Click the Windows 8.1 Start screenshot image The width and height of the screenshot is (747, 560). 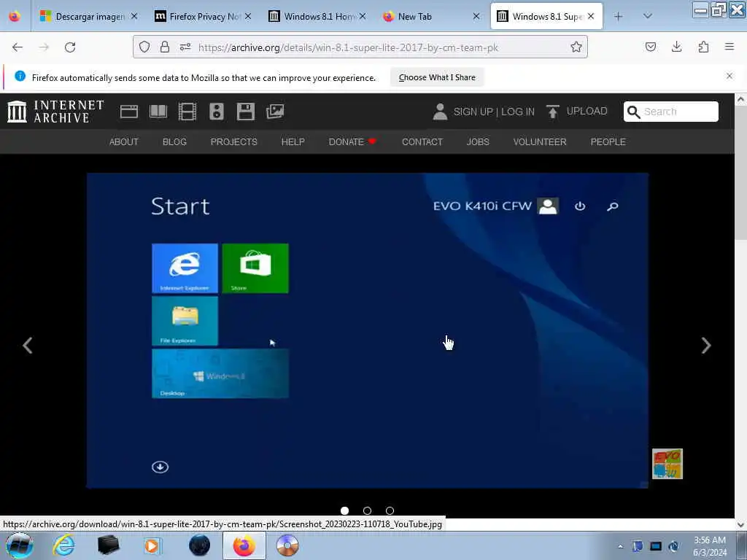point(368,330)
